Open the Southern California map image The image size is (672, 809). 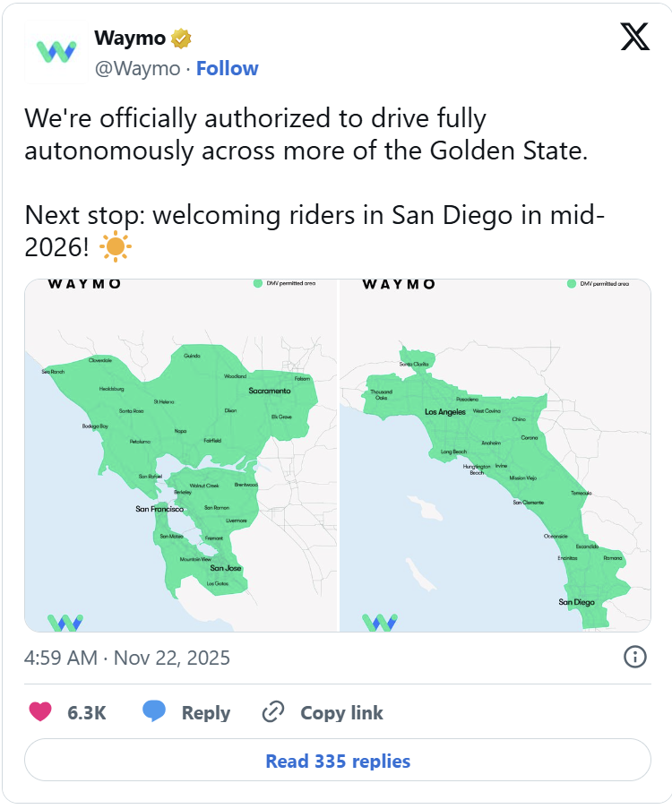tap(495, 455)
